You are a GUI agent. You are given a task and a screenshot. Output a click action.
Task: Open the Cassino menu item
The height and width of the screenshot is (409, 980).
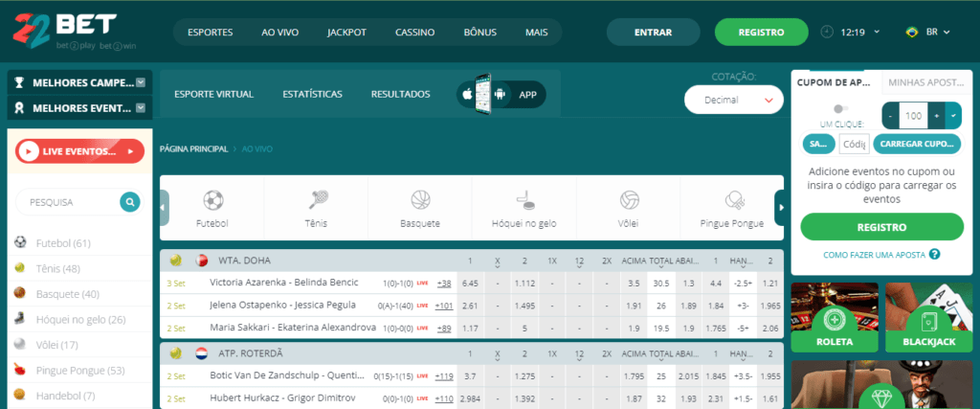click(416, 33)
